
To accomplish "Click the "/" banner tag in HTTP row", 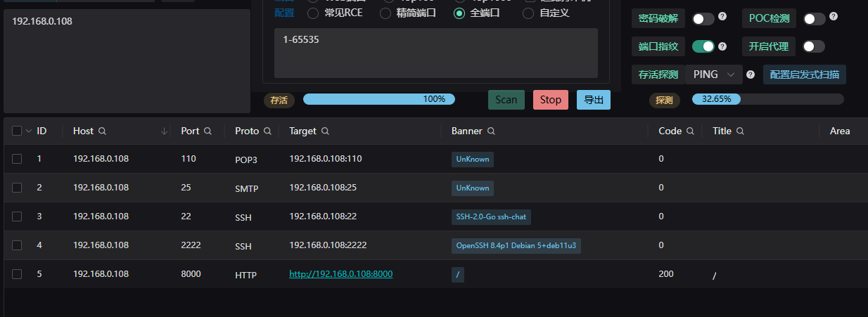I will [458, 274].
